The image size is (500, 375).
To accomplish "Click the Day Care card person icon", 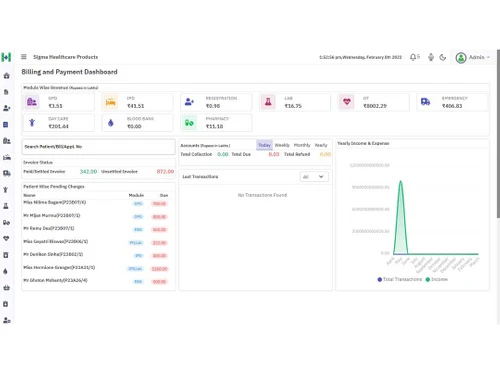I will coord(32,123).
